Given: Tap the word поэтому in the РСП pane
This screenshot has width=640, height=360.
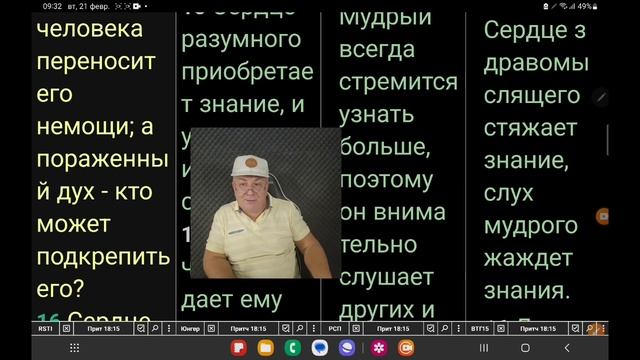Looking at the screenshot, I should [386, 180].
